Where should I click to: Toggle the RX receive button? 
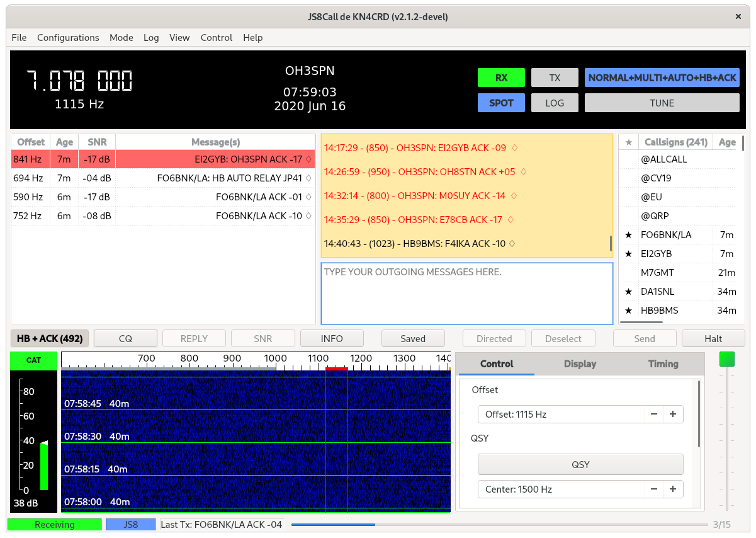click(x=501, y=78)
